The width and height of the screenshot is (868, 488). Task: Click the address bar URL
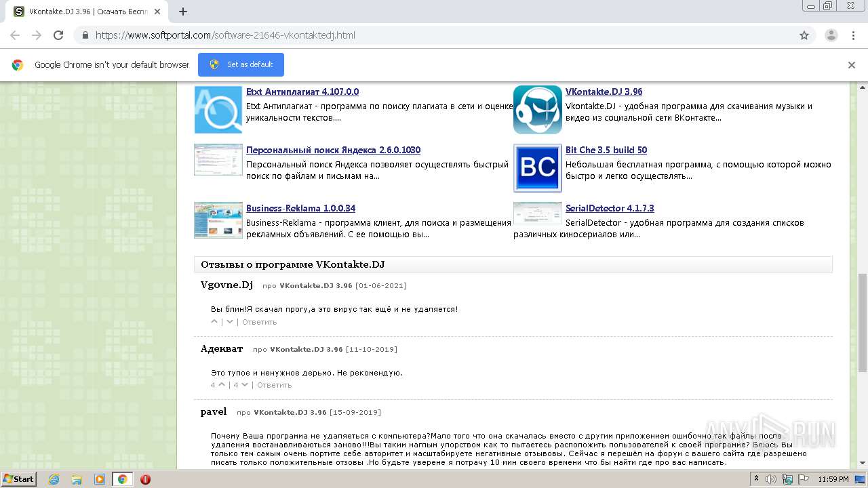click(225, 35)
